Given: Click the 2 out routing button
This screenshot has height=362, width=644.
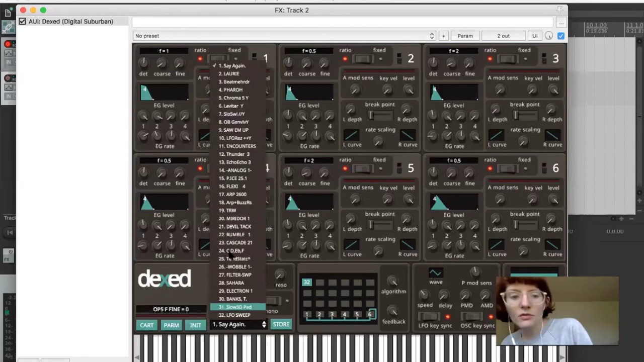Looking at the screenshot, I should (x=503, y=36).
